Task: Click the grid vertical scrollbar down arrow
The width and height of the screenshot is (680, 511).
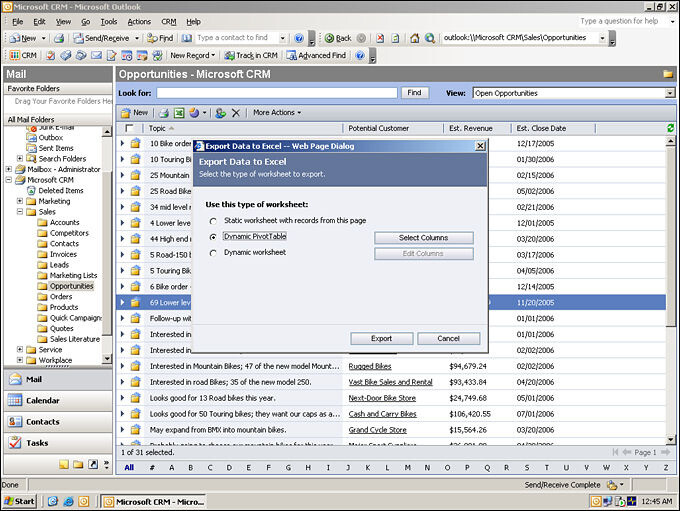Action: click(x=670, y=440)
